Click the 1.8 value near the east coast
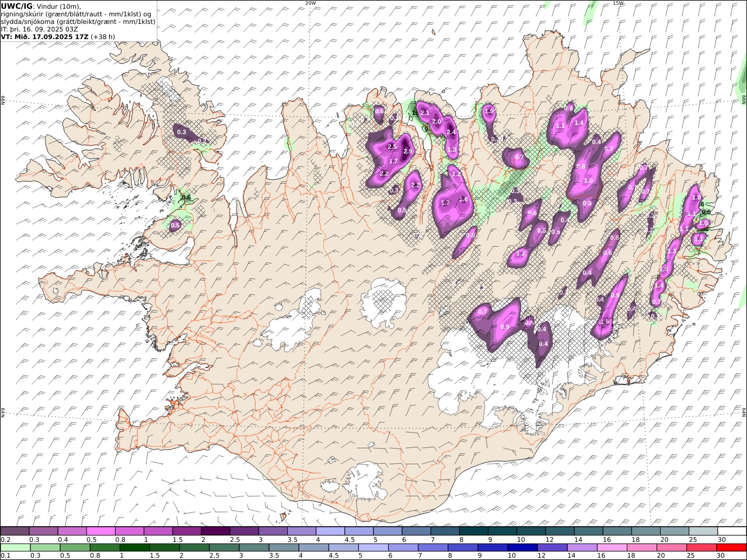The image size is (747, 560). point(696,198)
